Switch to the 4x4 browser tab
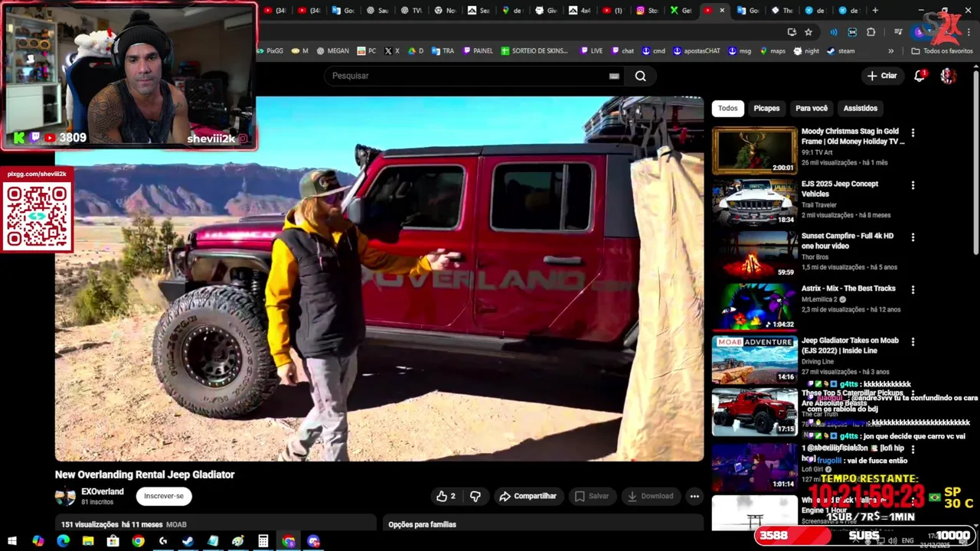The height and width of the screenshot is (551, 980). tap(580, 10)
